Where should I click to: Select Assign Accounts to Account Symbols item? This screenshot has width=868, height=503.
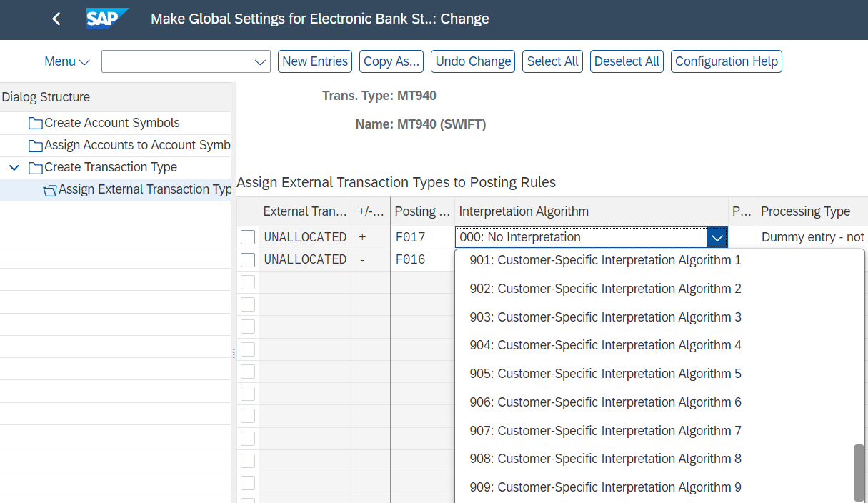pos(137,145)
